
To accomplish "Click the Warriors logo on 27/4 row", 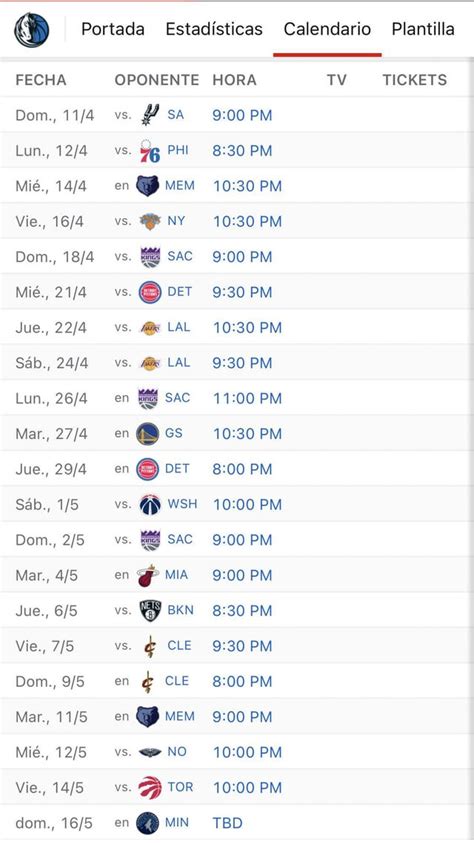I will click(x=148, y=433).
